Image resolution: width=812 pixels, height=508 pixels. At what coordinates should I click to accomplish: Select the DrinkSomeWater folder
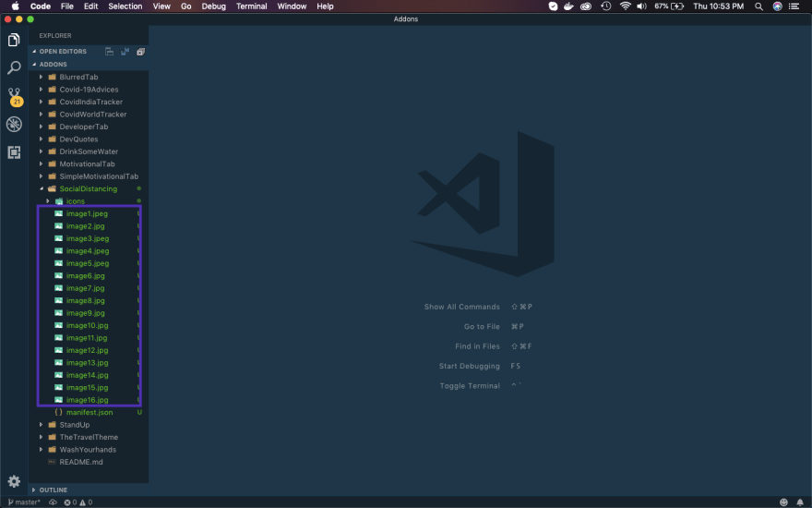coord(89,151)
